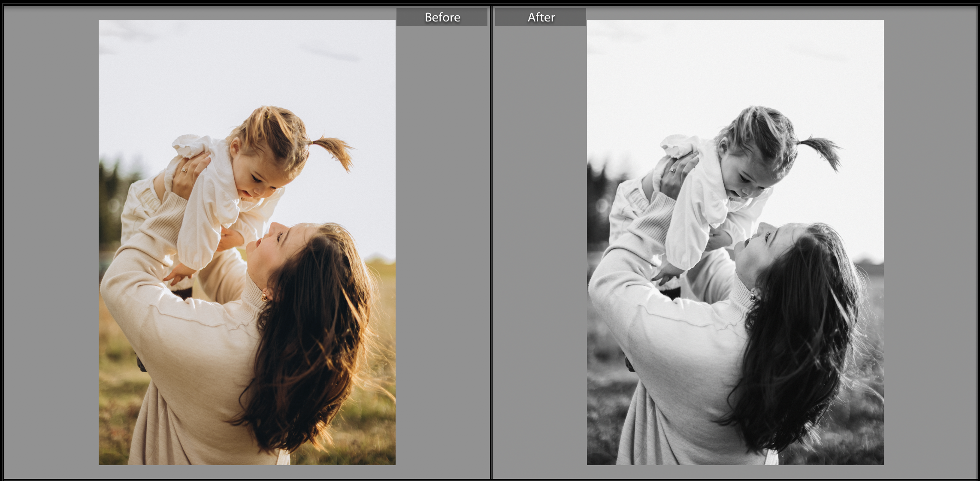The width and height of the screenshot is (980, 481).
Task: Click the gray margin left of the before image
Action: pyautogui.click(x=51, y=240)
